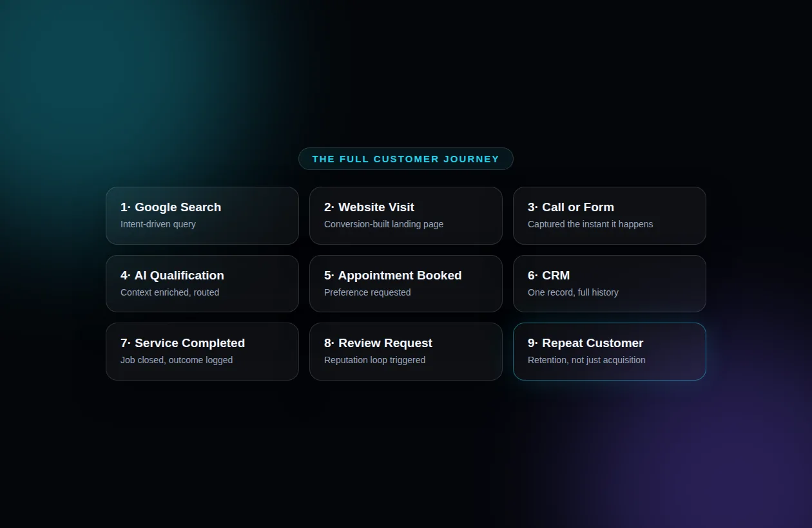Open the '5· Appointment Booked' card
This screenshot has width=812, height=528.
coord(406,284)
